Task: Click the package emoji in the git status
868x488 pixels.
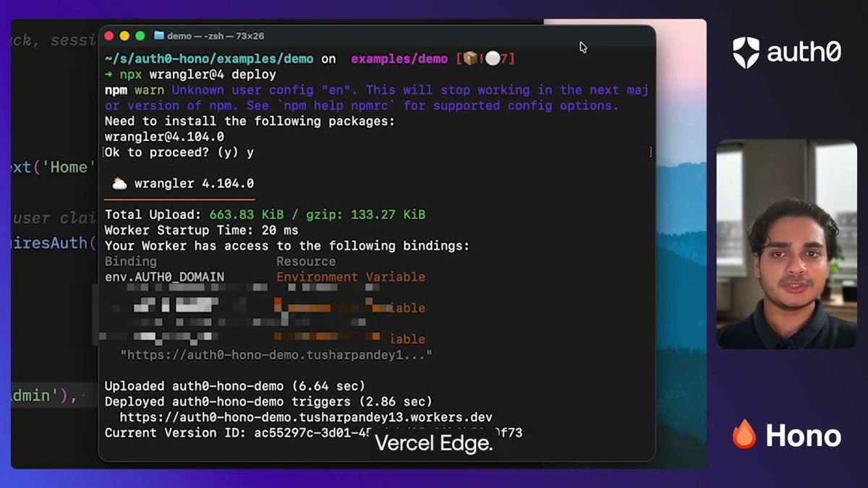Action: tap(470, 59)
